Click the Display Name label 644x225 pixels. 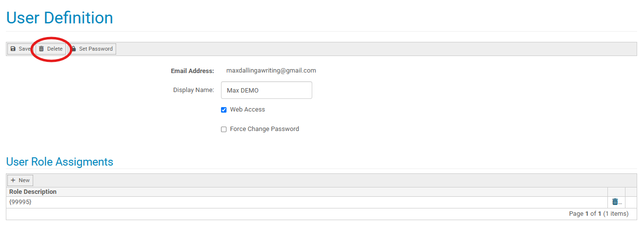click(194, 90)
